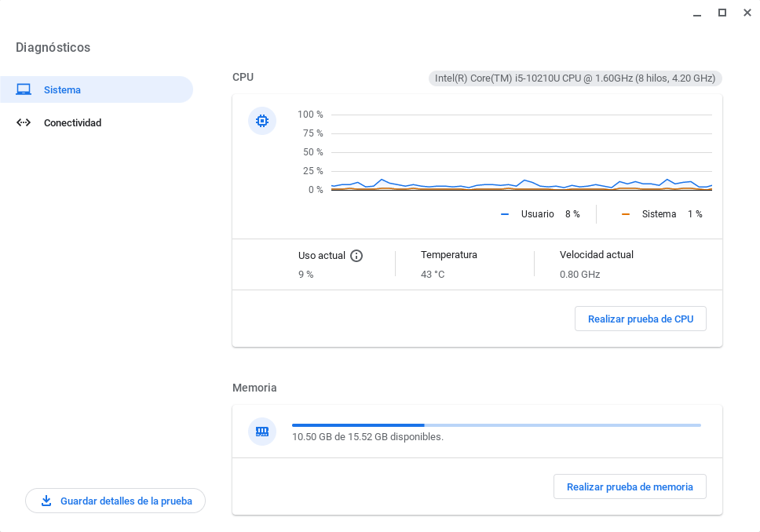Click Guardar detalles de la prueba
760x532 pixels.
115,501
